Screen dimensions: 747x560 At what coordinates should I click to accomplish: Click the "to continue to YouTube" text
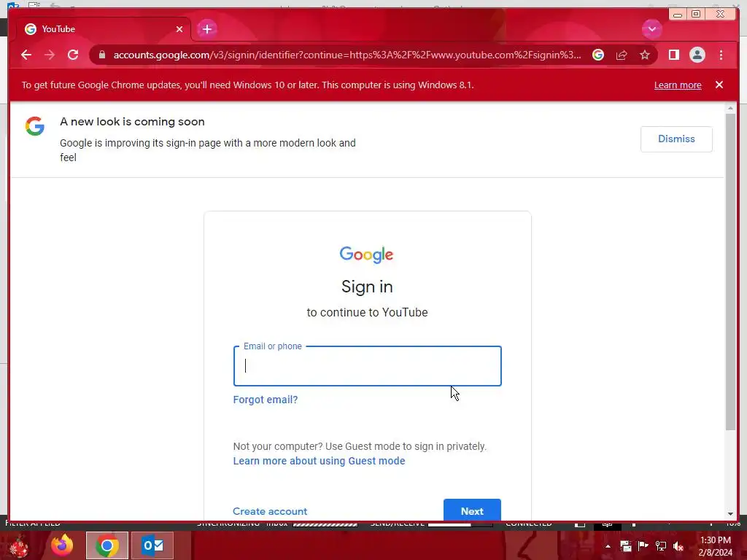point(367,312)
